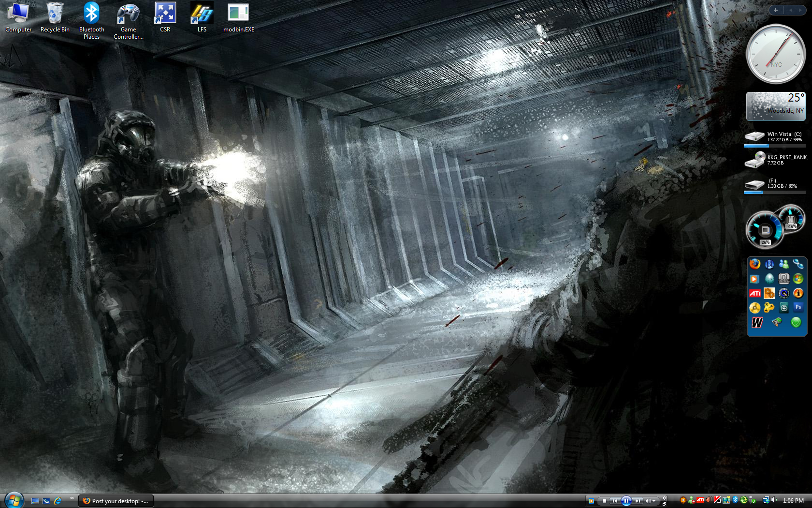
Task: Stop playback in the media player toolbar
Action: pyautogui.click(x=604, y=501)
